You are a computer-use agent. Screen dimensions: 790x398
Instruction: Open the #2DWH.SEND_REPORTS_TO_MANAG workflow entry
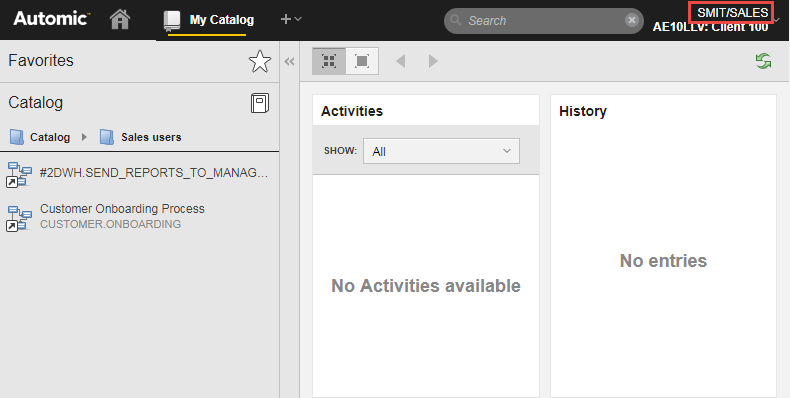coord(139,173)
